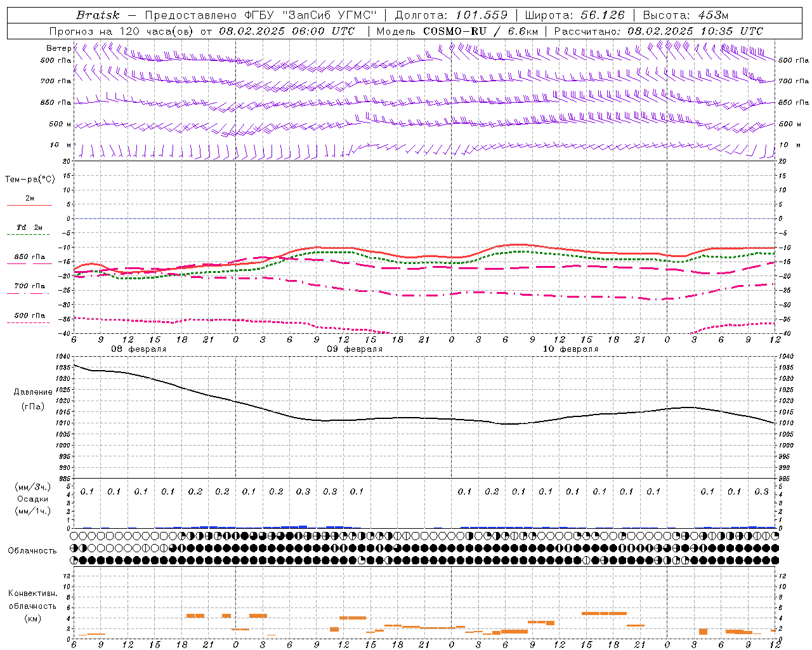Click the (гПа) unit label under Давление

point(33,406)
